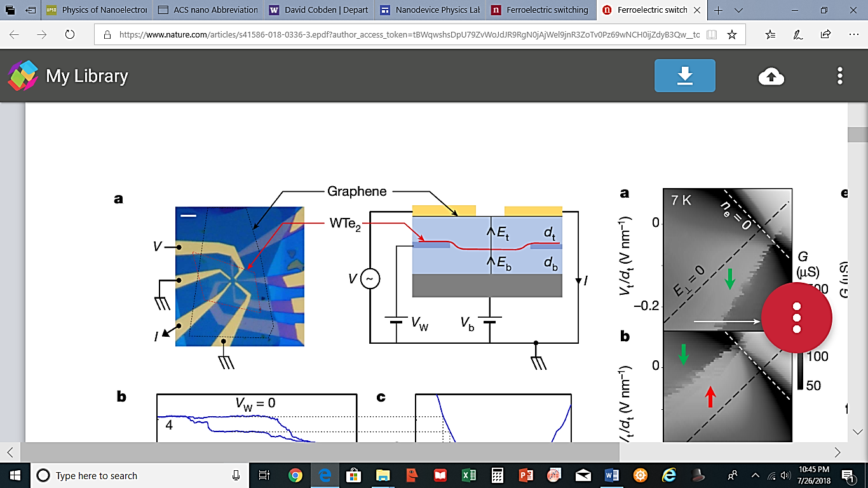This screenshot has height=488, width=868.
Task: Click the blue download button
Action: [685, 76]
